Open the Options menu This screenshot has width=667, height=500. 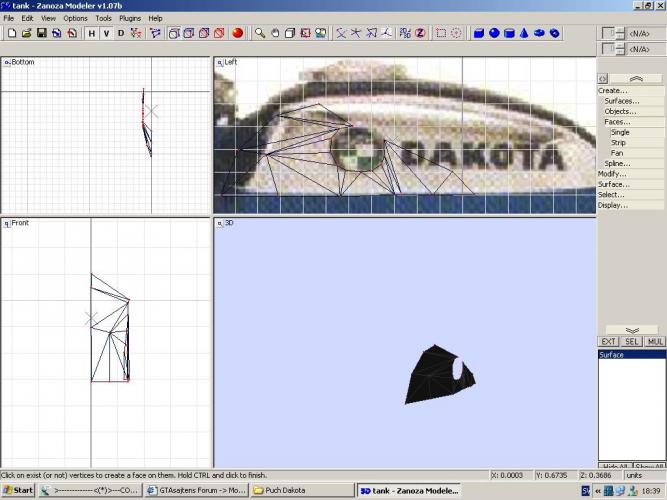[75, 18]
